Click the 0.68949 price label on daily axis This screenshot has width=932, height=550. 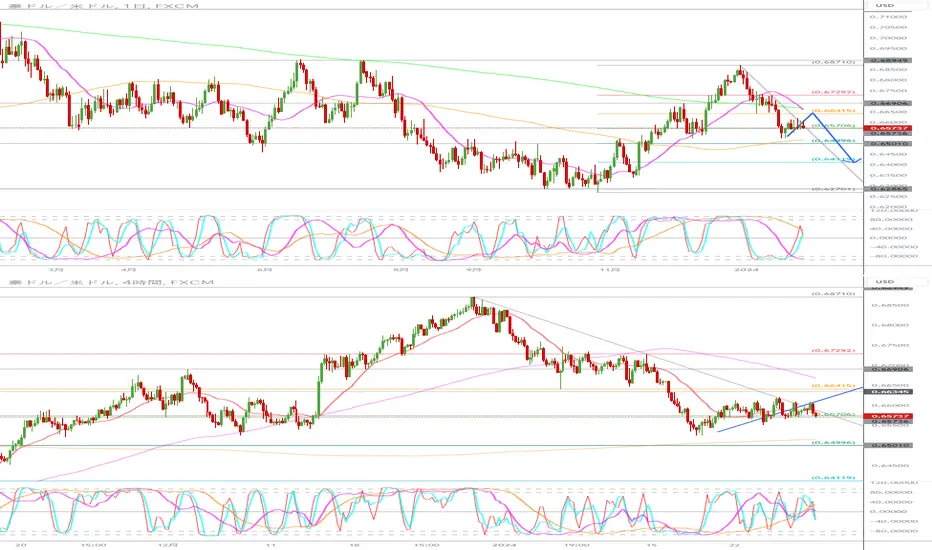click(888, 61)
